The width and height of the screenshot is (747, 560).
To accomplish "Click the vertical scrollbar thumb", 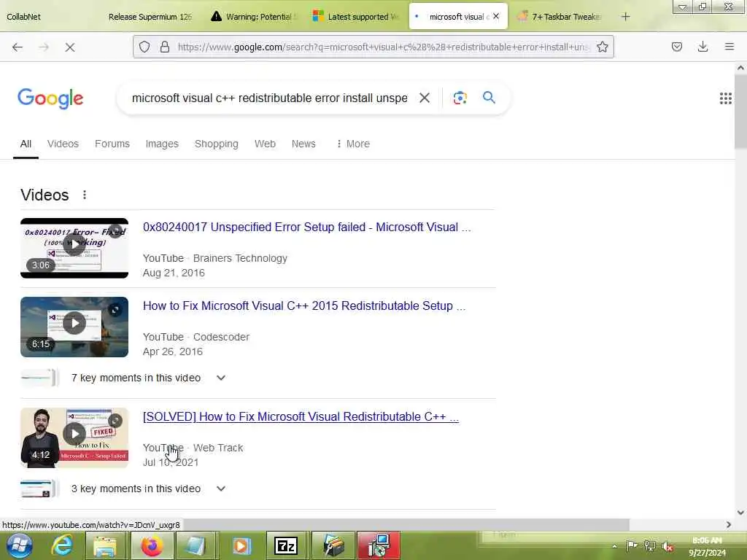I will pyautogui.click(x=740, y=112).
